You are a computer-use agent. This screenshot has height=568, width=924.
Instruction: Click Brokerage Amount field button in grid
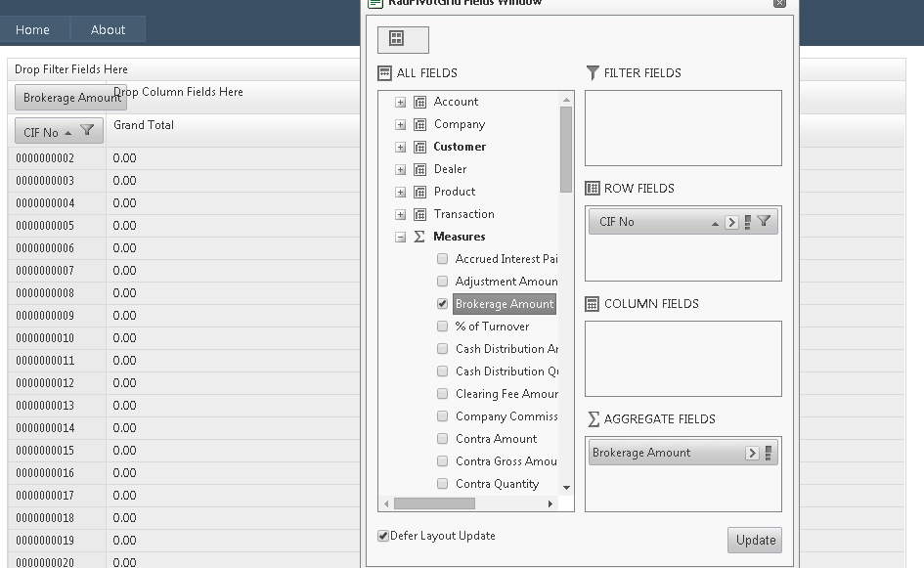pyautogui.click(x=70, y=97)
